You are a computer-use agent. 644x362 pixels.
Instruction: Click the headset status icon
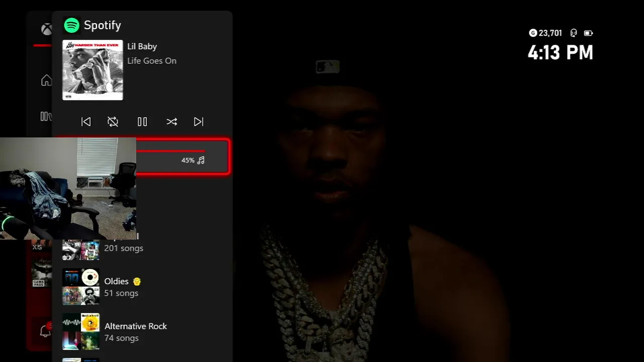574,33
